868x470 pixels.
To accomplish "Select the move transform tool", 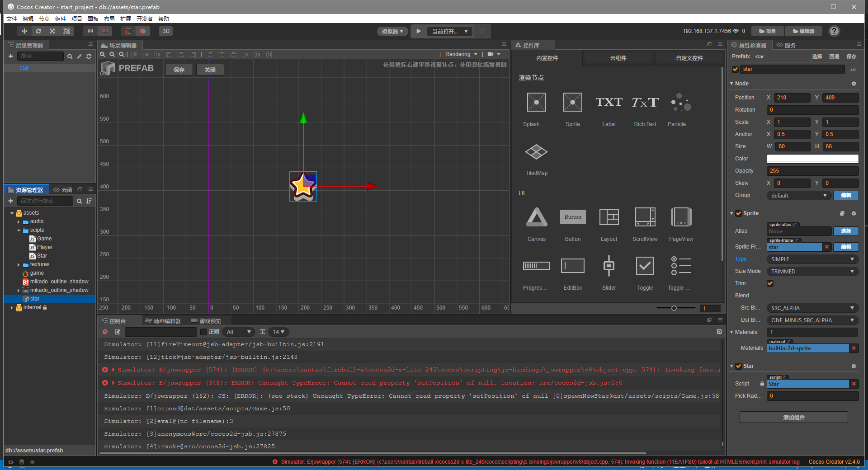I will pyautogui.click(x=24, y=31).
